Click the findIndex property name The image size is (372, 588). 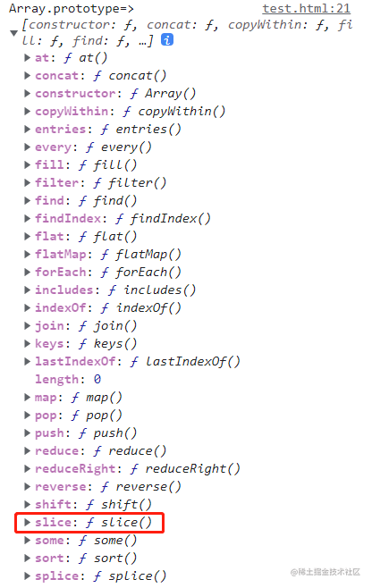[x=68, y=218]
